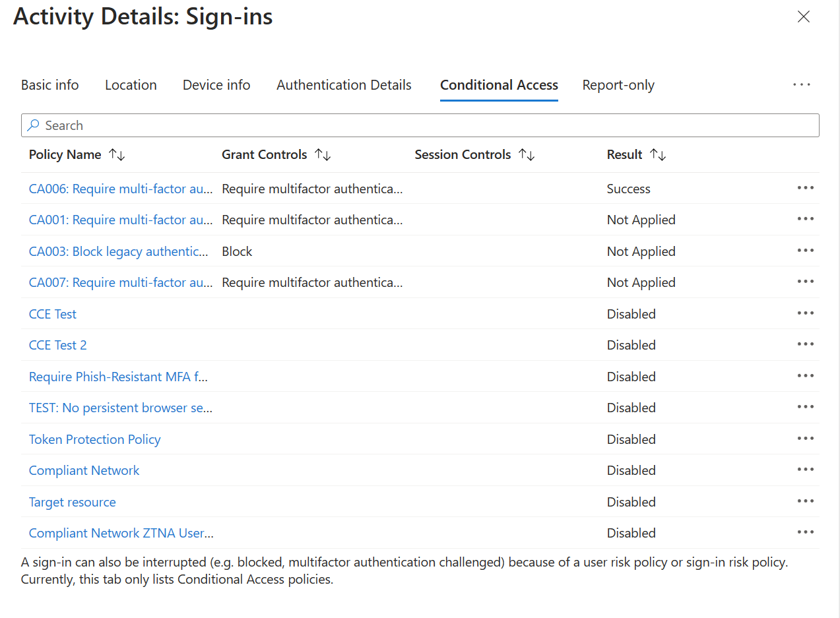The width and height of the screenshot is (840, 618).
Task: Open the Device info tab
Action: 216,85
